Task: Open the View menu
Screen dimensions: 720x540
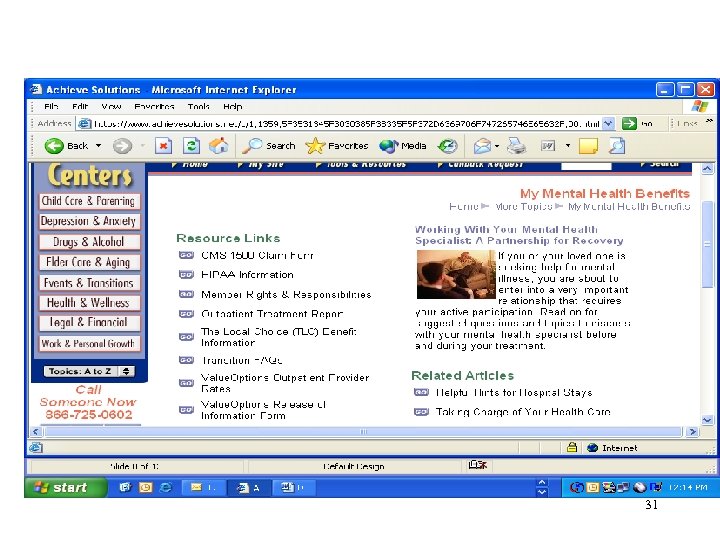Action: pos(111,107)
